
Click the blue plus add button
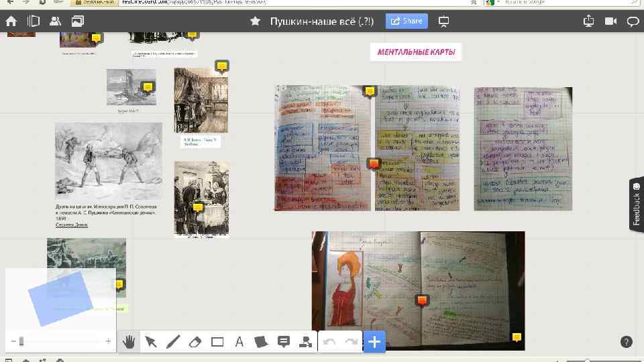tap(374, 341)
